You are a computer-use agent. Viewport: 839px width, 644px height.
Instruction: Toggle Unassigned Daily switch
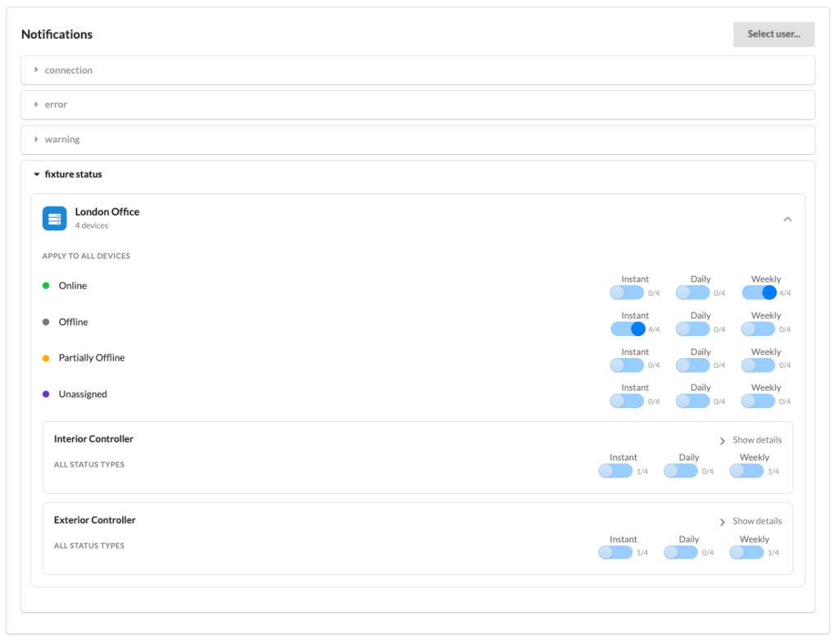(692, 401)
